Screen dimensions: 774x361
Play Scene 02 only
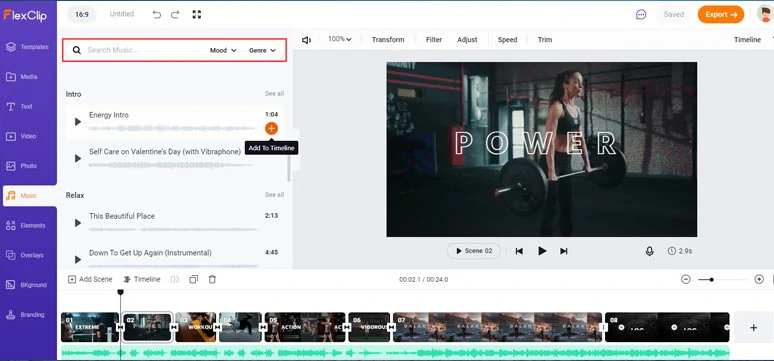point(474,251)
